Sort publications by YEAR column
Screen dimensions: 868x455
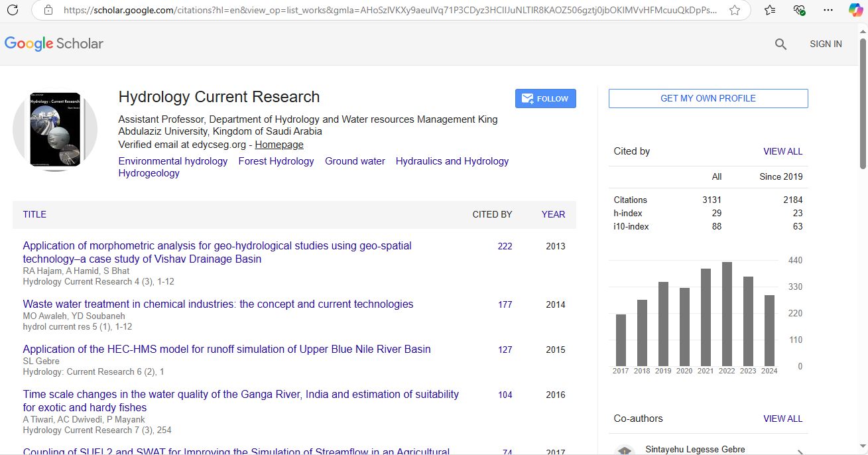[553, 214]
